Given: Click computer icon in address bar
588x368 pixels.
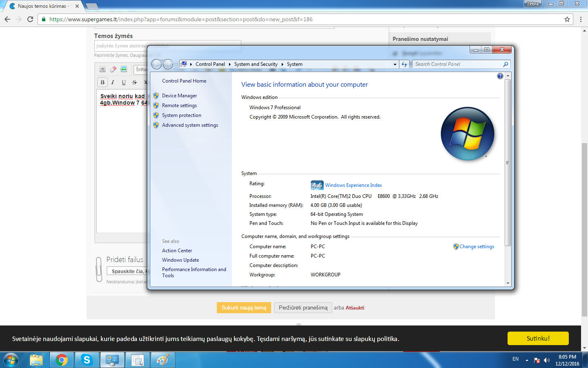Looking at the screenshot, I should [184, 64].
